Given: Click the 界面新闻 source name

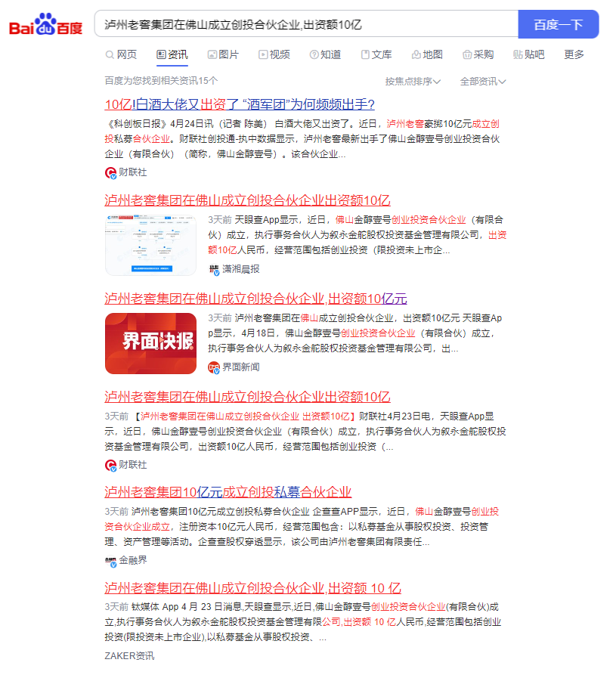Looking at the screenshot, I should coord(240,367).
